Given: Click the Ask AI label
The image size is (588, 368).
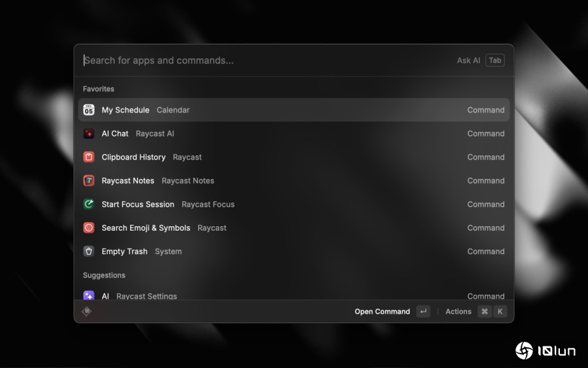Looking at the screenshot, I should click(x=468, y=61).
